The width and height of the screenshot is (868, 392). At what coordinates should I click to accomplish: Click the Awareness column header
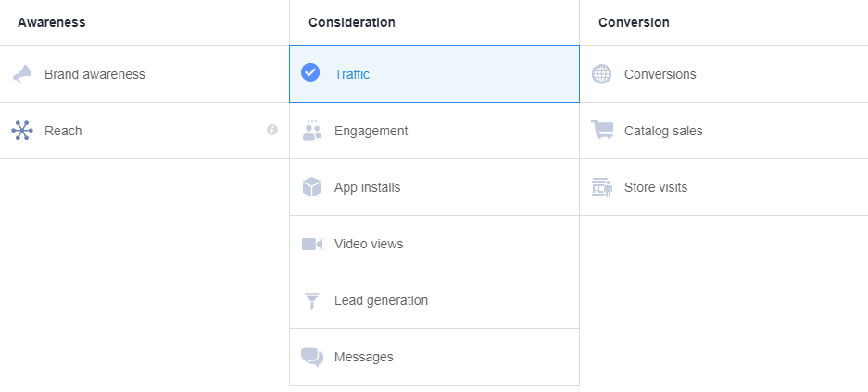coord(51,22)
